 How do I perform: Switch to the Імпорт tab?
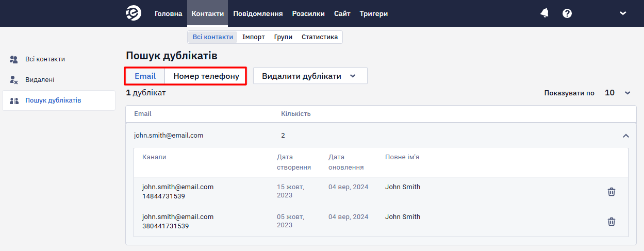[x=254, y=37]
